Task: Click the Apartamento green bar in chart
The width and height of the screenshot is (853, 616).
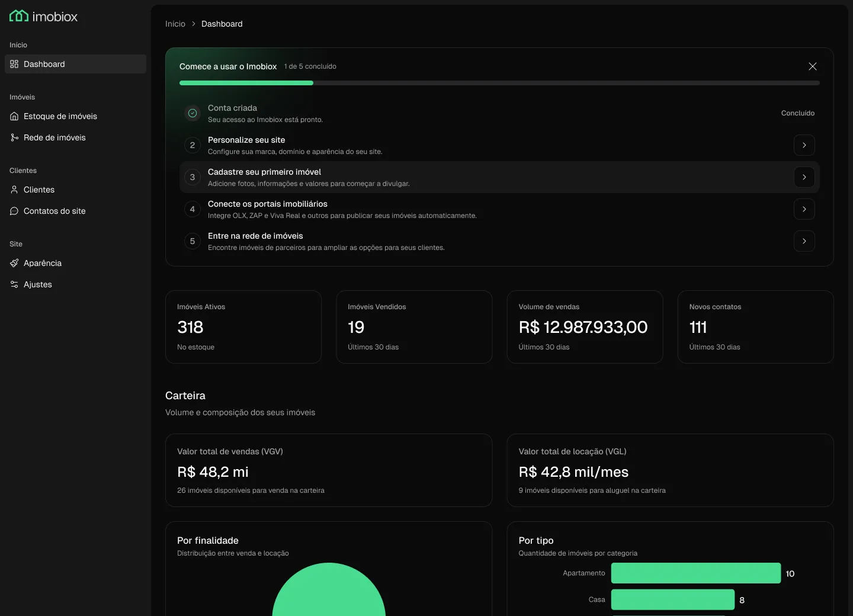Action: tap(696, 573)
